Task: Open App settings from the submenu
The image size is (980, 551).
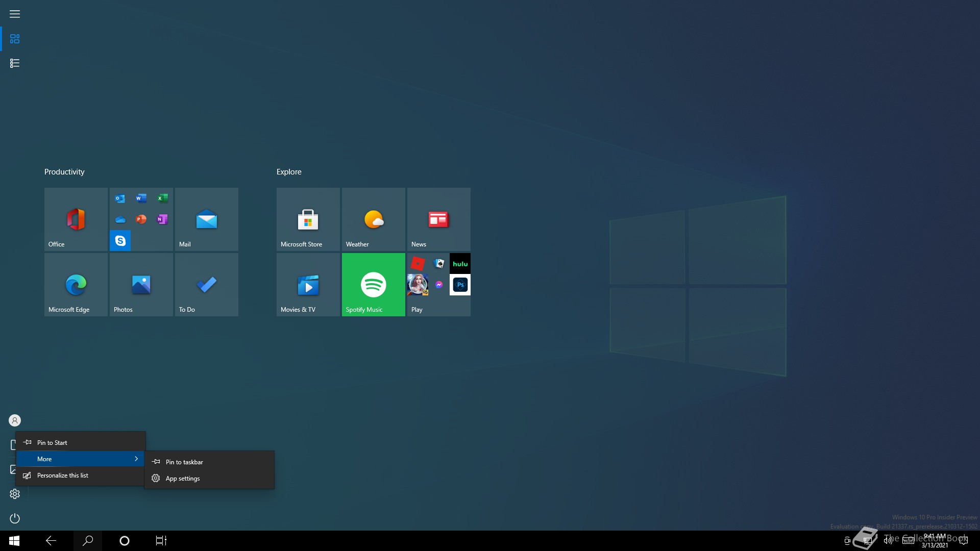Action: pos(209,478)
